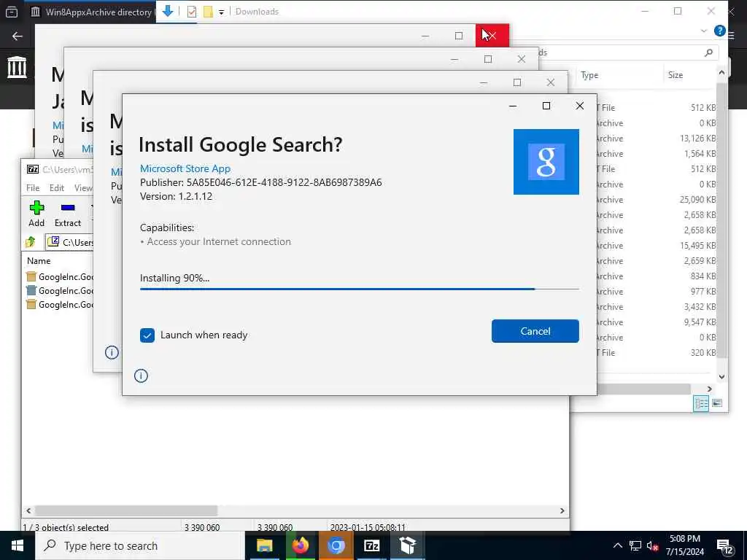Click the 7-Zip horizontal scrollbar thumb
This screenshot has height=560, width=747.
(x=126, y=510)
